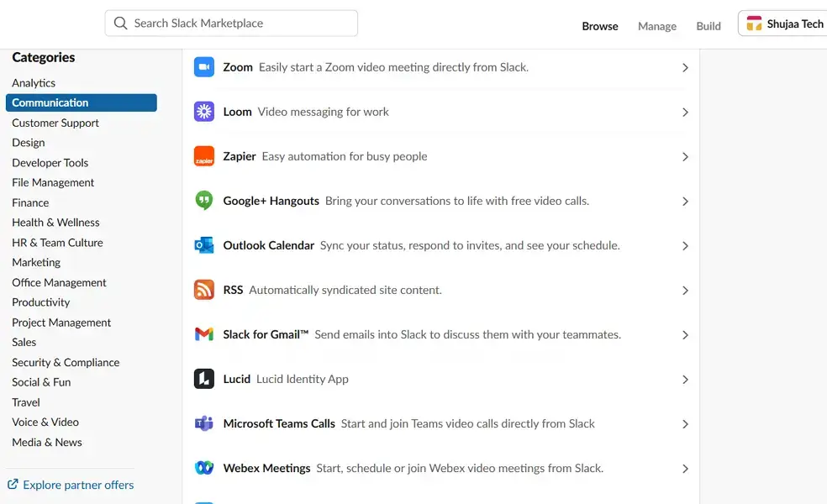Viewport: 827px width, 504px height.
Task: Open the Lucid row chevron
Action: [x=685, y=380]
